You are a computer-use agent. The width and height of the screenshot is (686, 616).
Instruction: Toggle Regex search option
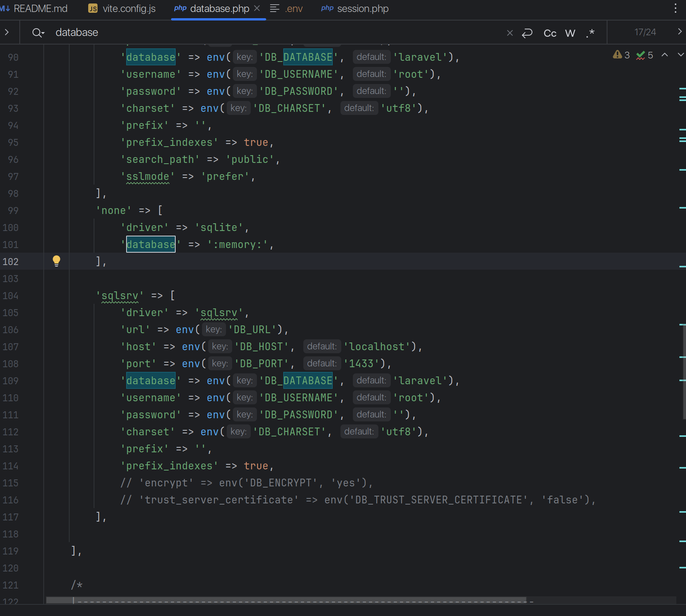[x=590, y=33]
